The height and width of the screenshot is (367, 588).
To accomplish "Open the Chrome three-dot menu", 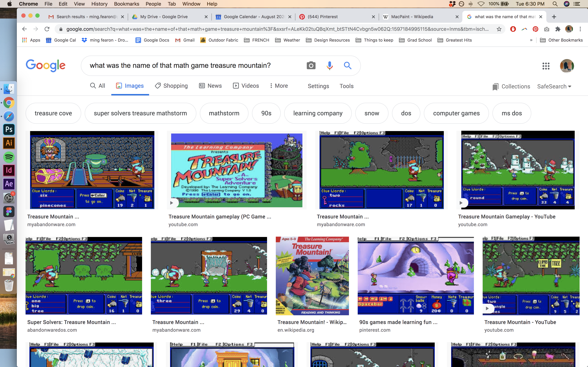I will coord(580,29).
